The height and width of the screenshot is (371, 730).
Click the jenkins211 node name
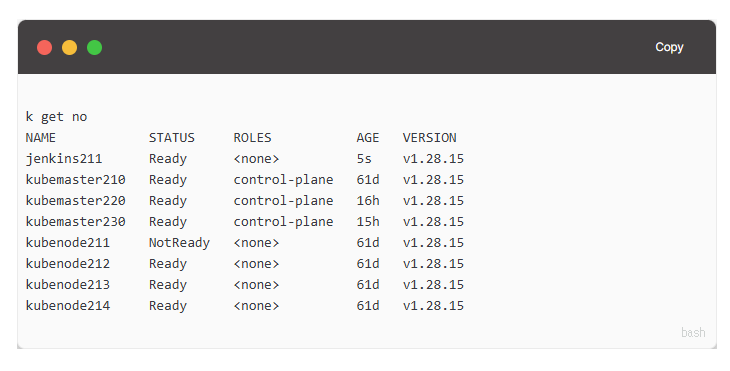point(64,159)
